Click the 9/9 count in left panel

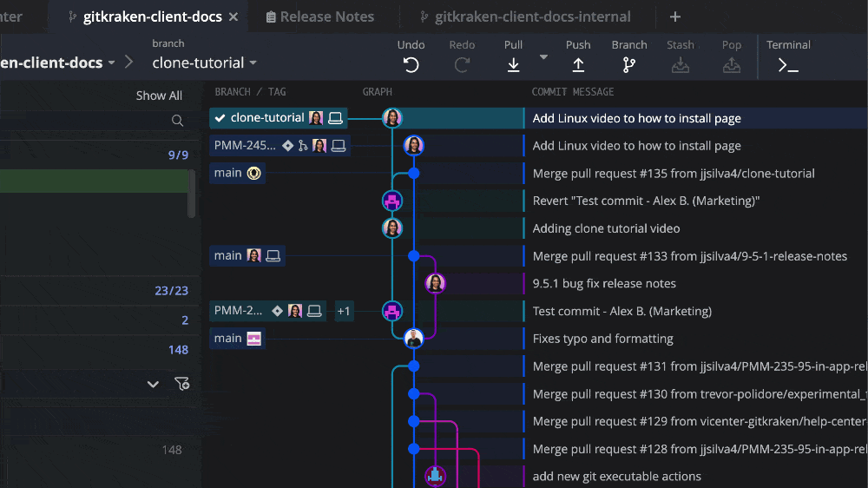click(178, 155)
